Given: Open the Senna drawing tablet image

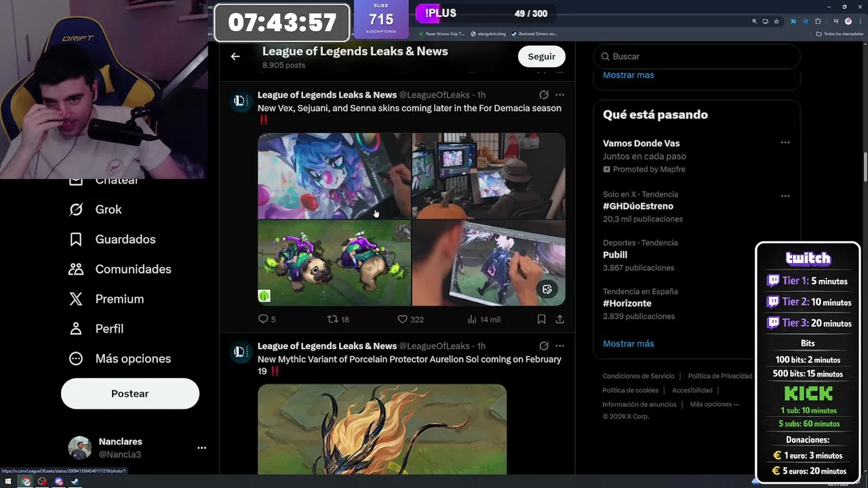Looking at the screenshot, I should click(x=489, y=263).
